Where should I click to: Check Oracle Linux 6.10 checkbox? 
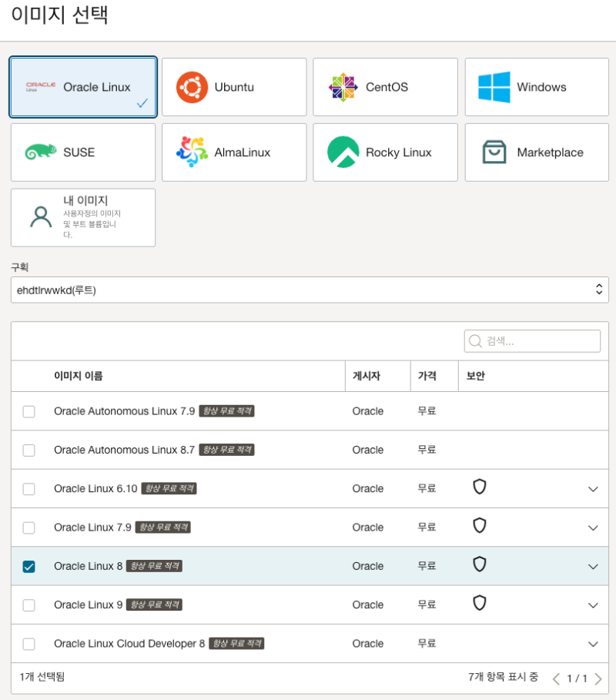point(29,489)
